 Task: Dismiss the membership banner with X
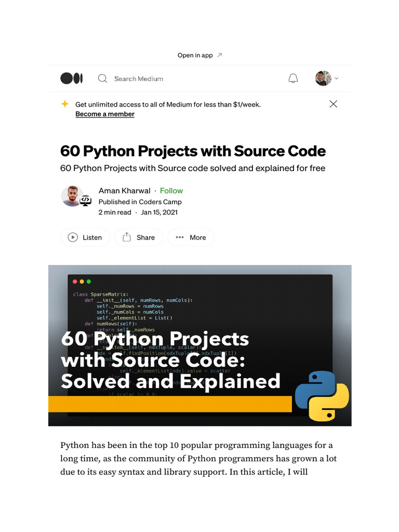click(x=334, y=104)
